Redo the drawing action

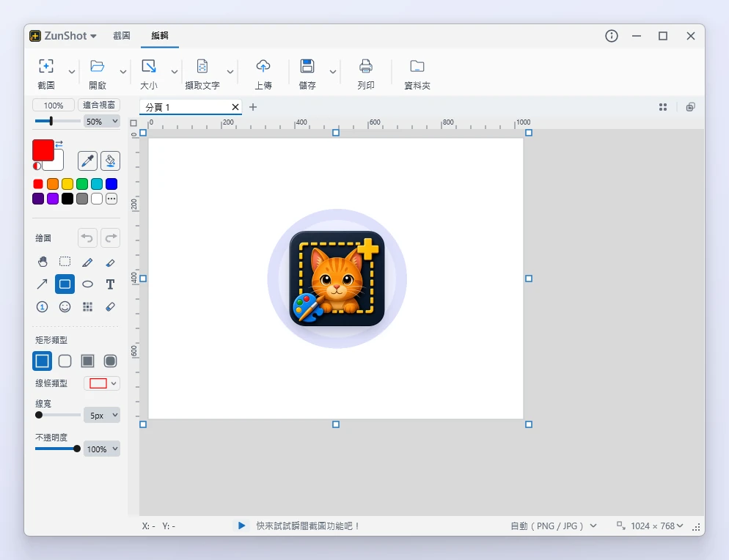(110, 238)
